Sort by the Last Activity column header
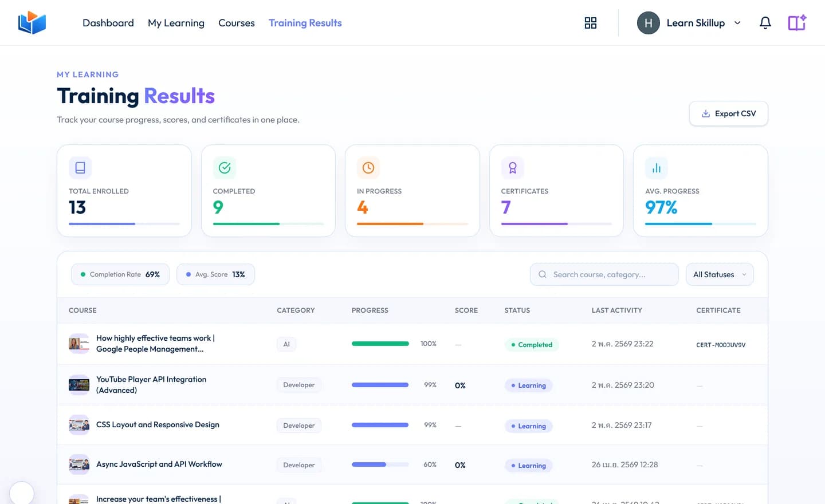This screenshot has width=825, height=504. tap(617, 310)
